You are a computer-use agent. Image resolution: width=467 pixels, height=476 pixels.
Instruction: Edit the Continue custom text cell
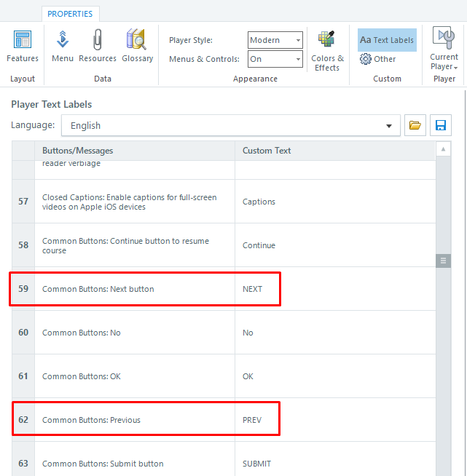335,245
